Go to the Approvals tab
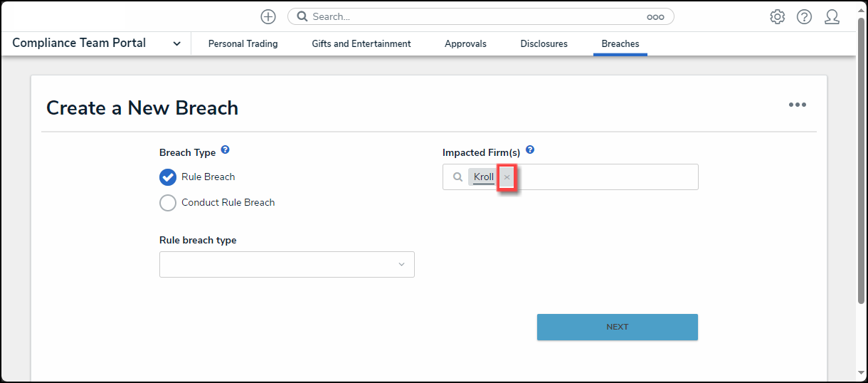Viewport: 868px width, 383px height. (x=465, y=43)
